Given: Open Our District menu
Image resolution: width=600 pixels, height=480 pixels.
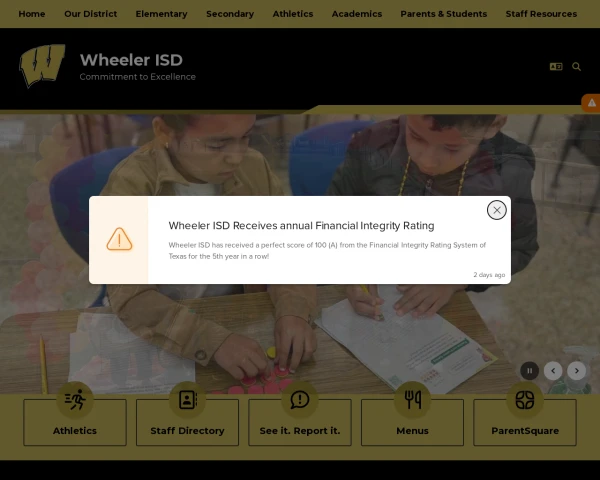Looking at the screenshot, I should pyautogui.click(x=91, y=14).
